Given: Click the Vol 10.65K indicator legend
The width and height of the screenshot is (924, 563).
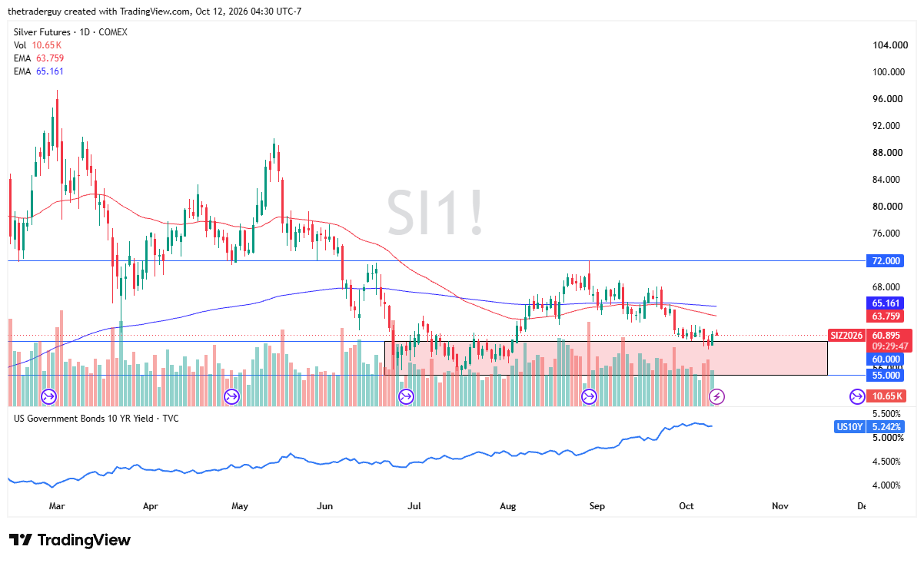Looking at the screenshot, I should pyautogui.click(x=38, y=45).
